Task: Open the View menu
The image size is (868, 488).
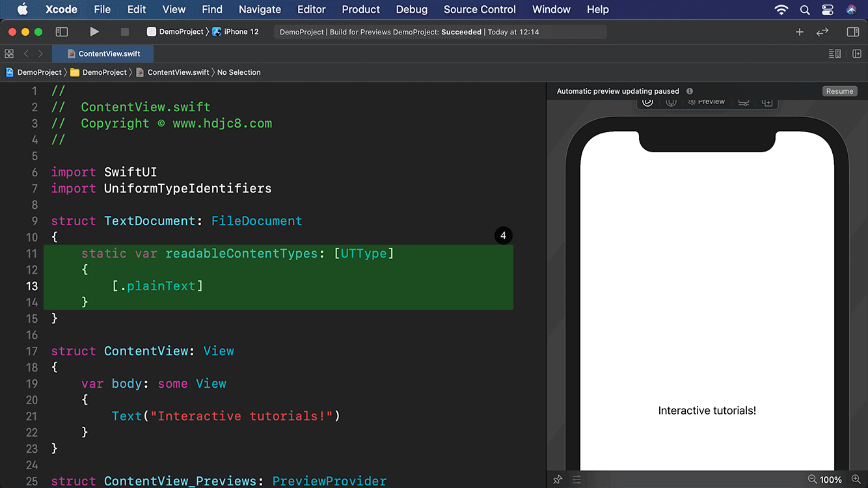Action: [174, 9]
